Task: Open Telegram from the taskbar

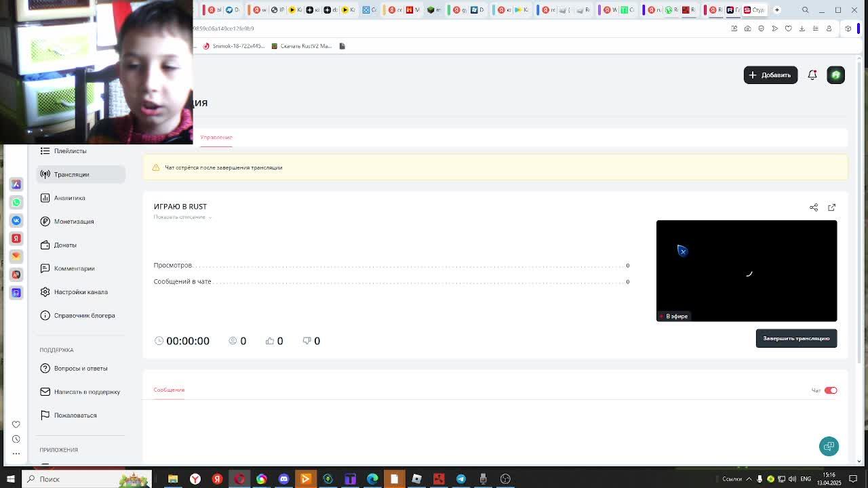Action: [461, 479]
